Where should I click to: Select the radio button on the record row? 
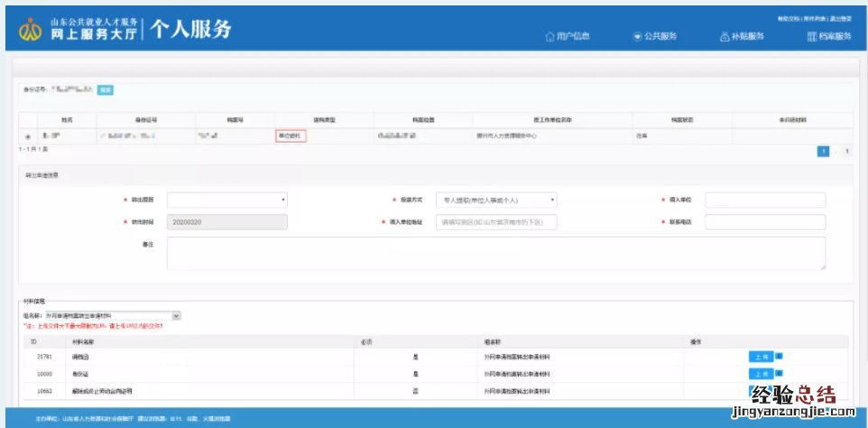point(27,136)
